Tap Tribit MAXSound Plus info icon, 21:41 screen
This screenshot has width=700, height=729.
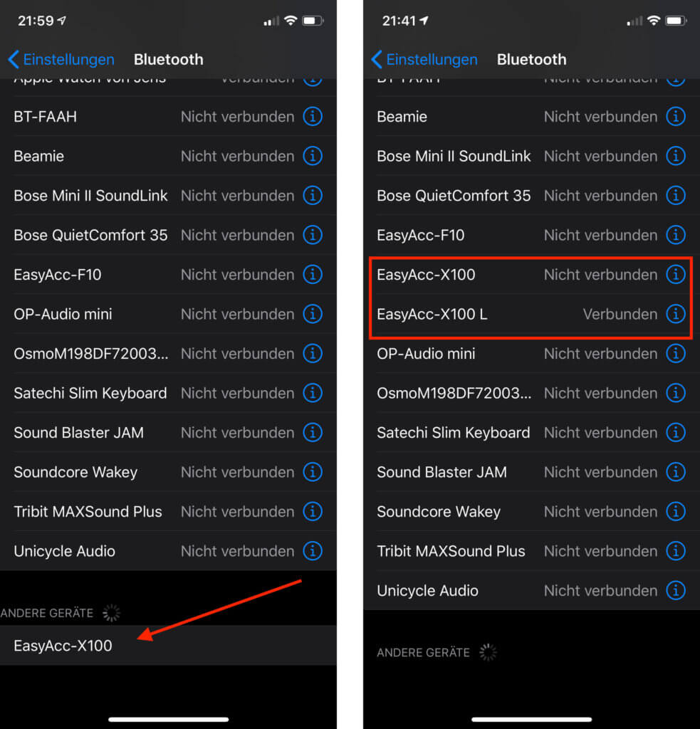(x=676, y=551)
